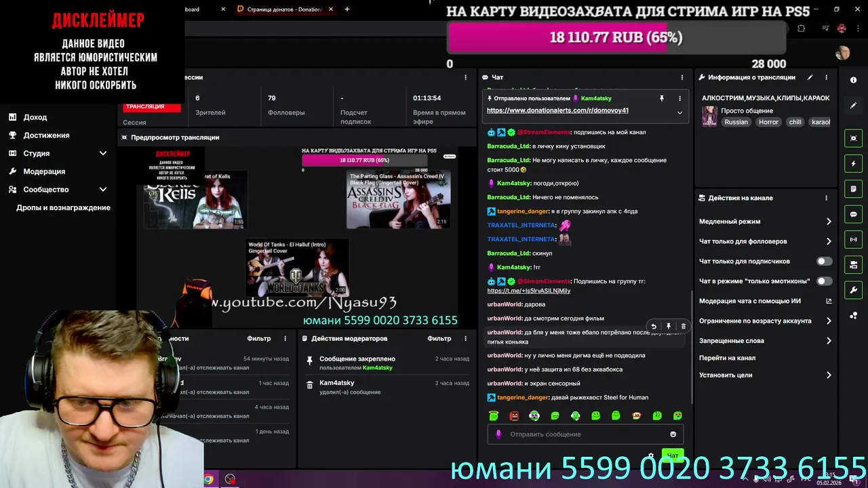
Task: Expand the Медленный режим option
Action: click(765, 222)
